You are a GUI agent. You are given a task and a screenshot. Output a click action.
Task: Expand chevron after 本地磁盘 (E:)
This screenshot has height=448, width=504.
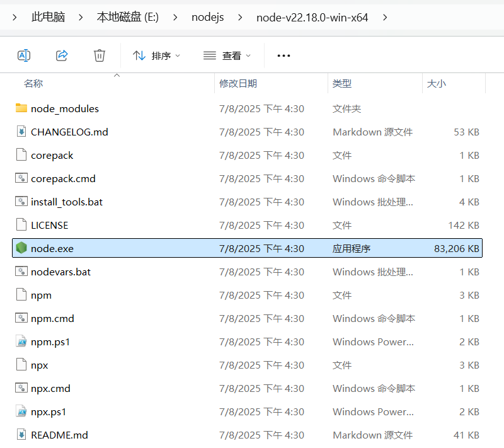175,17
